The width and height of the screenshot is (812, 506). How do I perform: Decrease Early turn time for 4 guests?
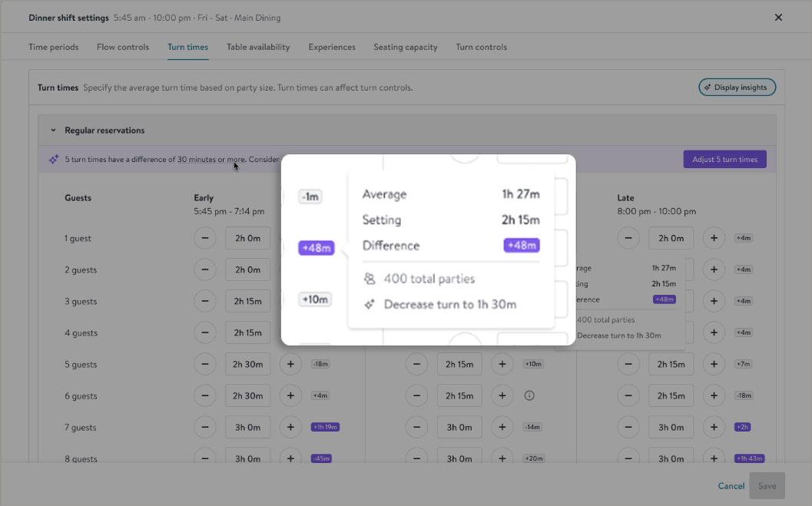coord(205,332)
